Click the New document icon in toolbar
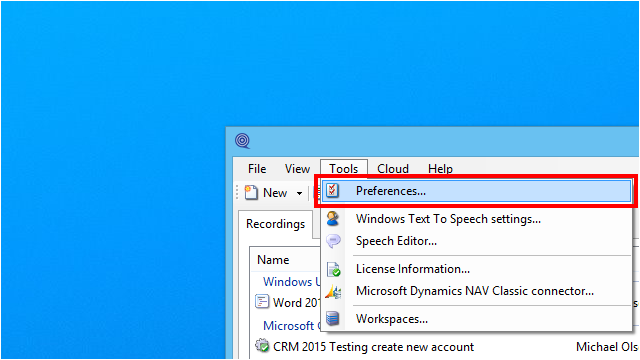The image size is (640, 360). click(x=251, y=192)
